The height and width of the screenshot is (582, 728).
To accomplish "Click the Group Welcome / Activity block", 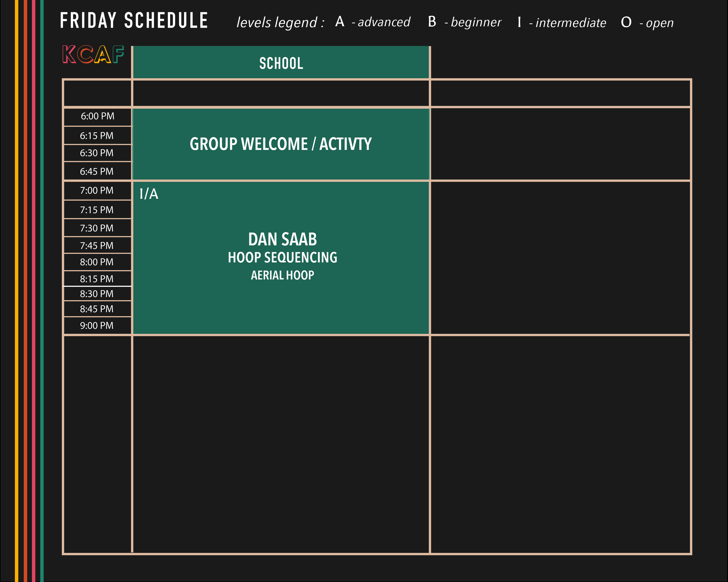I will [281, 144].
